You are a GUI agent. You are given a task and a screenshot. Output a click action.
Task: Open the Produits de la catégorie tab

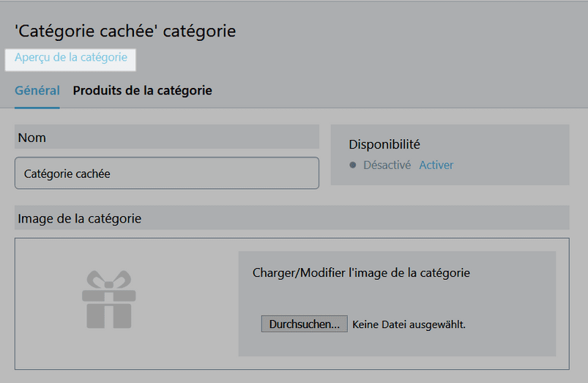tap(143, 90)
